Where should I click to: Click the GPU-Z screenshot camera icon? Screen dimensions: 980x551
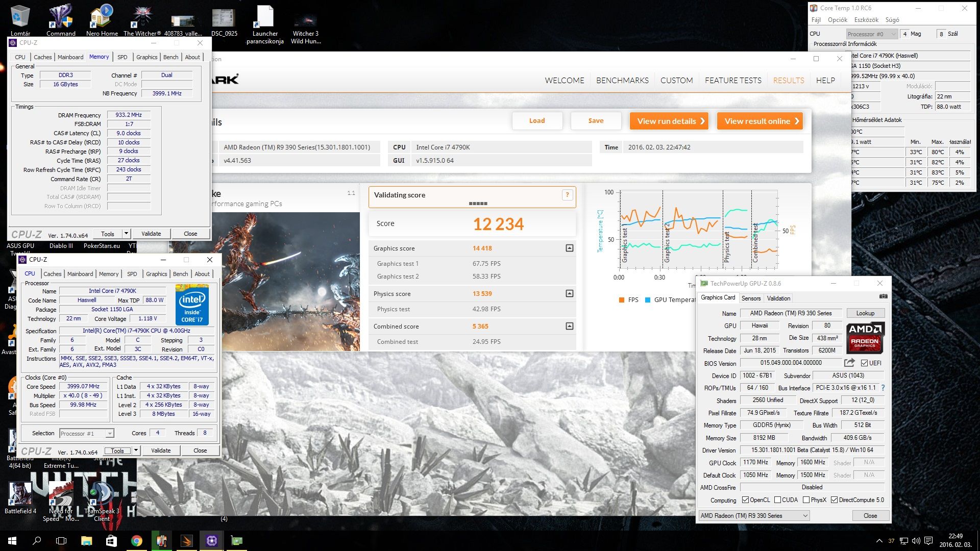[884, 296]
